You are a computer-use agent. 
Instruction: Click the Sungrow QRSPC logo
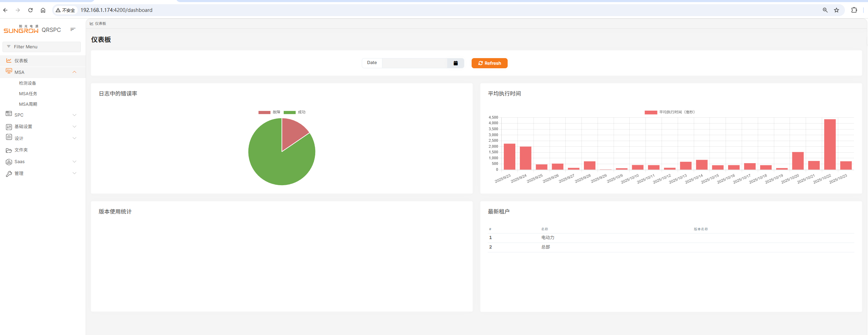[32, 29]
